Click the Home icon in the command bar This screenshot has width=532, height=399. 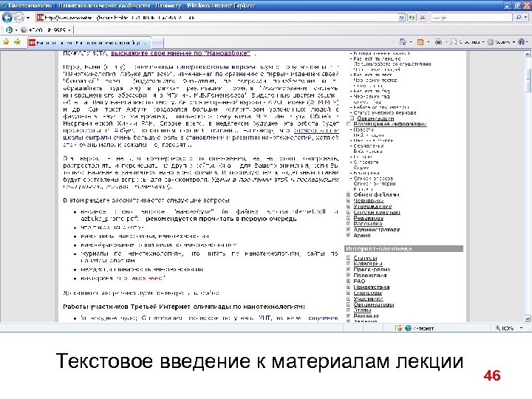click(x=403, y=42)
